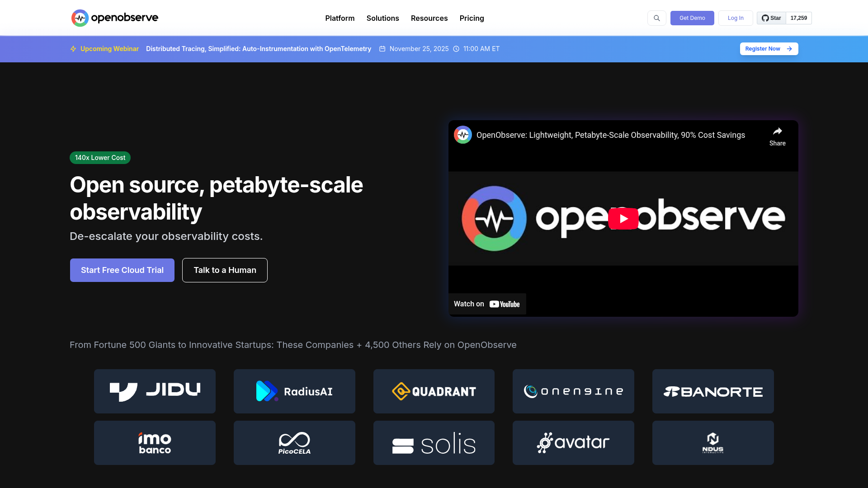The width and height of the screenshot is (868, 488).
Task: Select Pricing in the navigation bar
Action: (472, 18)
